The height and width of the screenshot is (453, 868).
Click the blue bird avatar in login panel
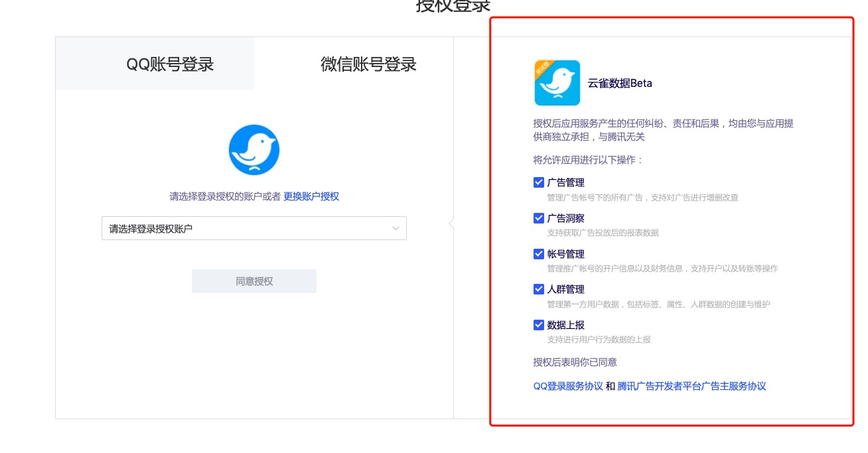254,150
